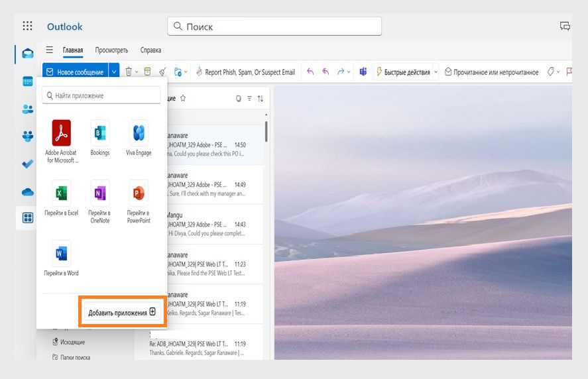
Task: Open the Mail icon in sidebar
Action: point(27,54)
